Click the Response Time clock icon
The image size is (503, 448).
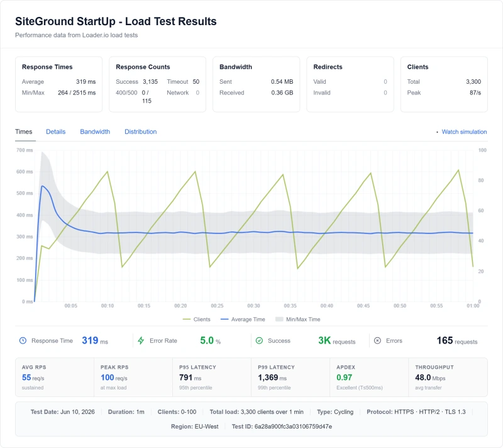(23, 340)
